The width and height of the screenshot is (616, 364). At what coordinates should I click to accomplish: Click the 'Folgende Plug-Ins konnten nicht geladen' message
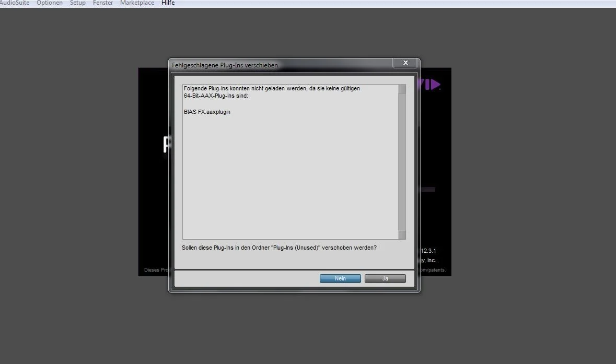272,92
